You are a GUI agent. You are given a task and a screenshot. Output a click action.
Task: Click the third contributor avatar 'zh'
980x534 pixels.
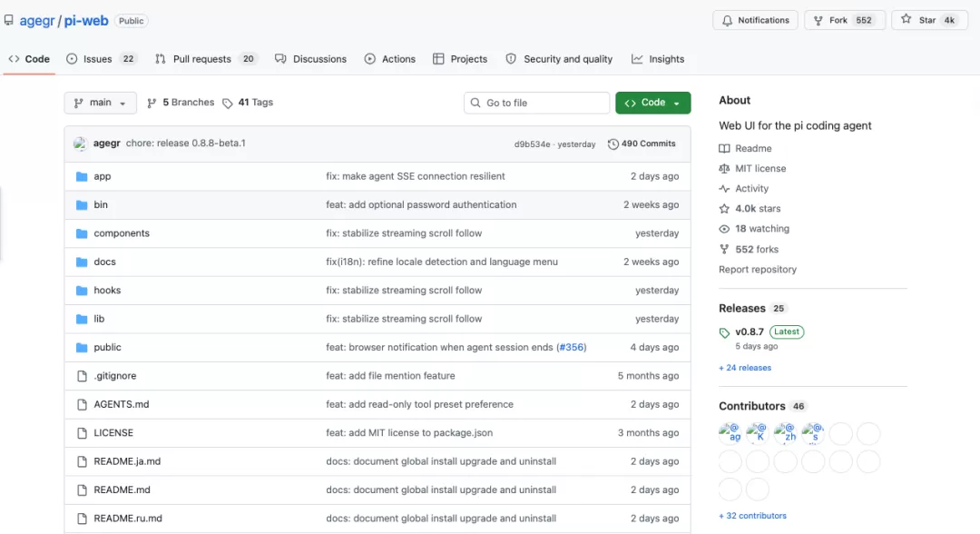pos(785,432)
